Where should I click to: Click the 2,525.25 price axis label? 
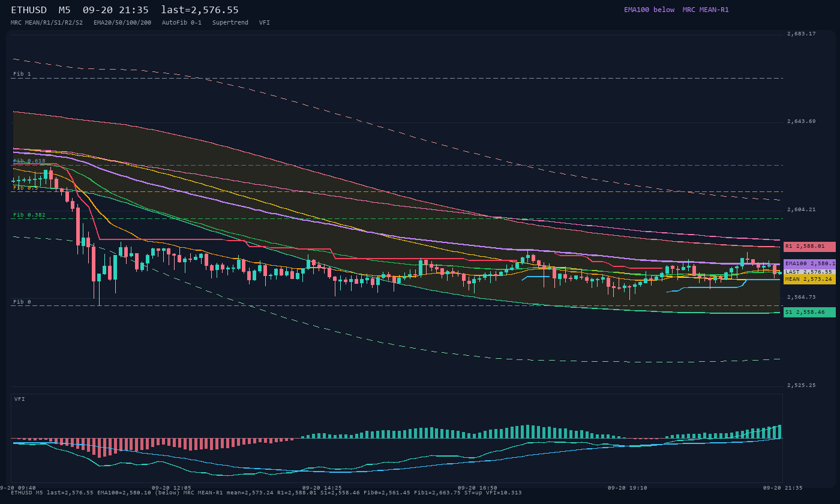click(802, 385)
